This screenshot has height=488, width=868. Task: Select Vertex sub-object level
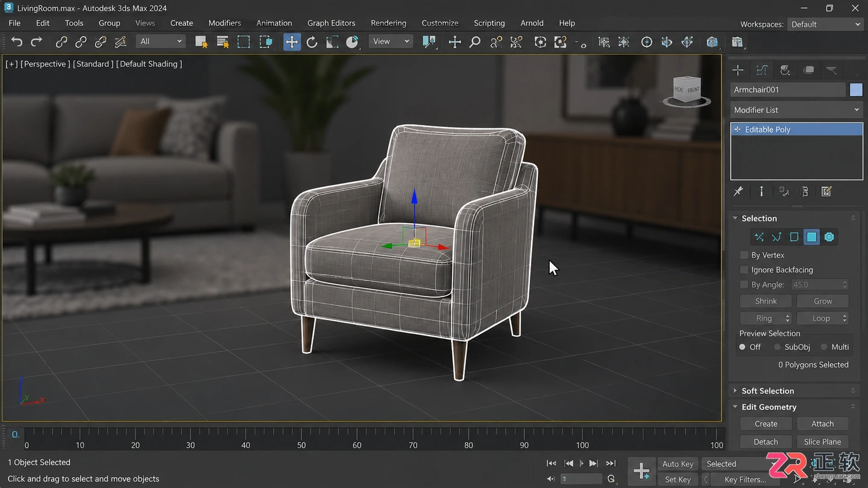point(759,237)
